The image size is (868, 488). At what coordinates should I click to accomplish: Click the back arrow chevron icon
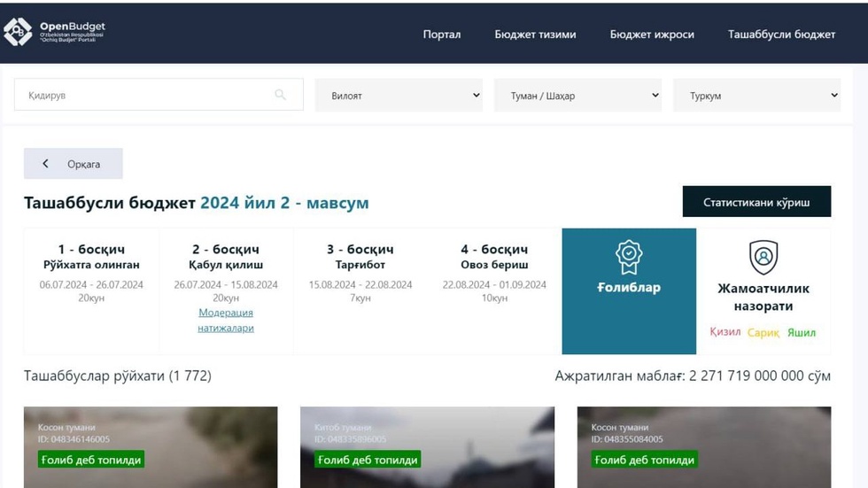click(46, 164)
